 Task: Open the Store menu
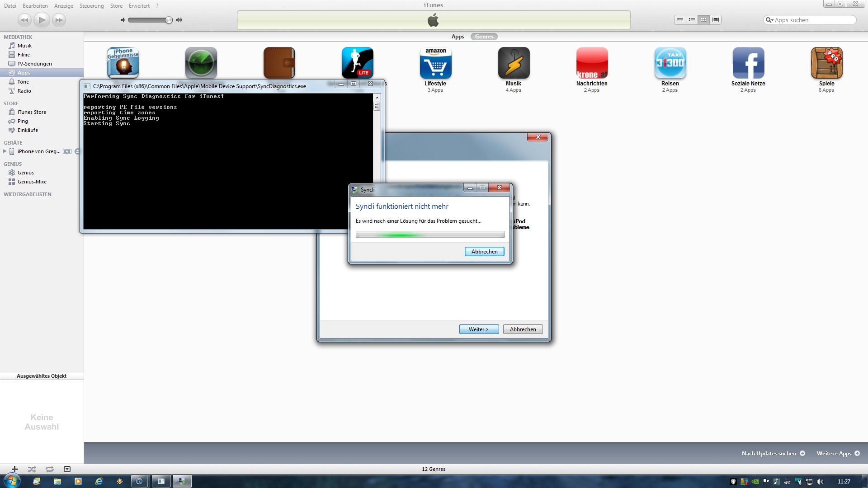coord(116,6)
